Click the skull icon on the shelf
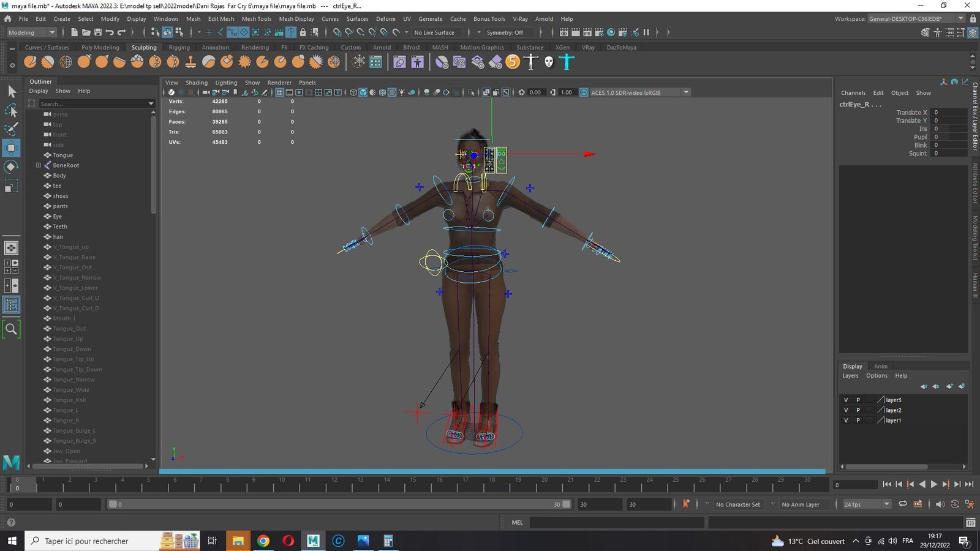The width and height of the screenshot is (980, 551). coord(549,61)
